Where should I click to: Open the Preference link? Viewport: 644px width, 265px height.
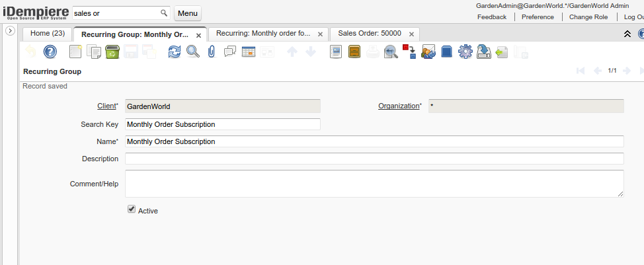(538, 17)
